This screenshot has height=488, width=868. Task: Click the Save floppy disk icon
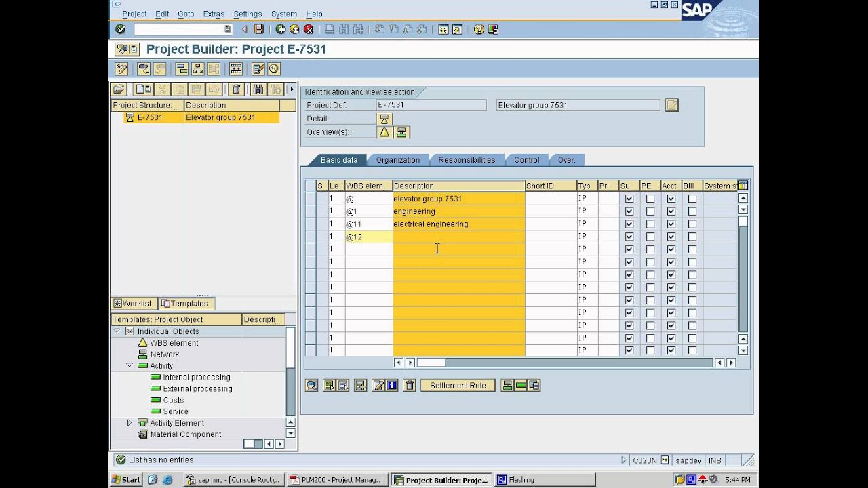(259, 29)
